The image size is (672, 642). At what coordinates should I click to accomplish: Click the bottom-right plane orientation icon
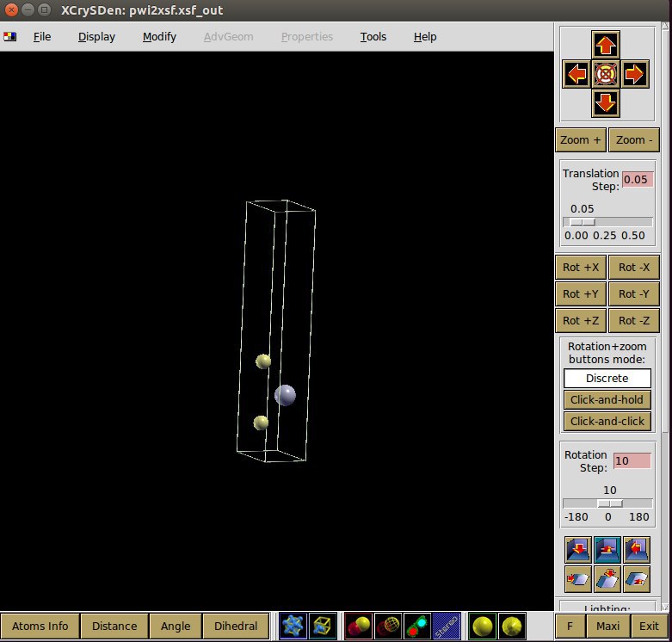pos(637,579)
